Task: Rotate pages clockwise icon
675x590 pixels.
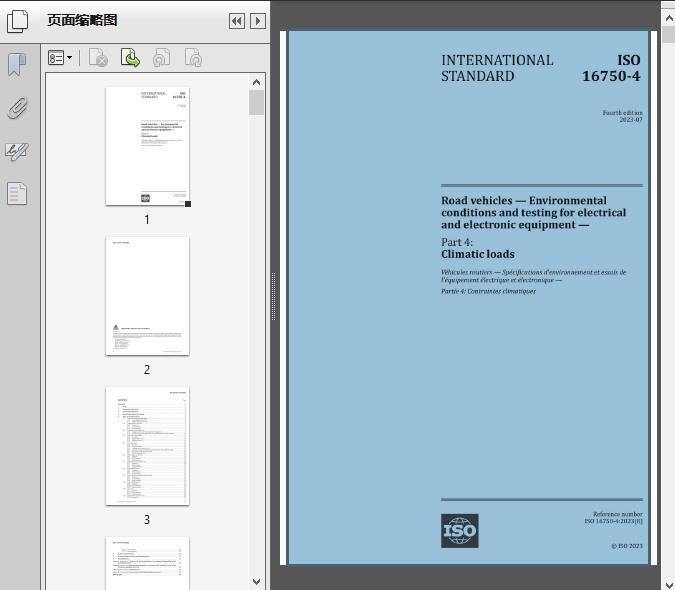Action: [193, 58]
